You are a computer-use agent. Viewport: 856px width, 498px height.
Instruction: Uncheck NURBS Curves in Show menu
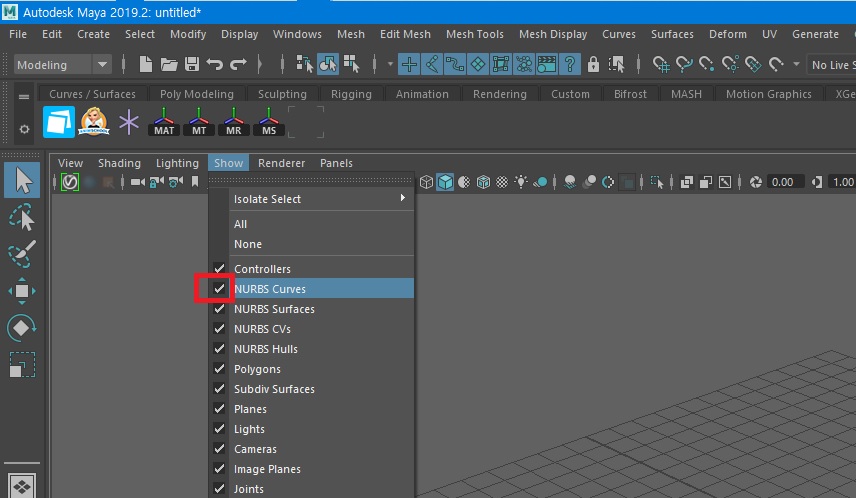tap(220, 289)
